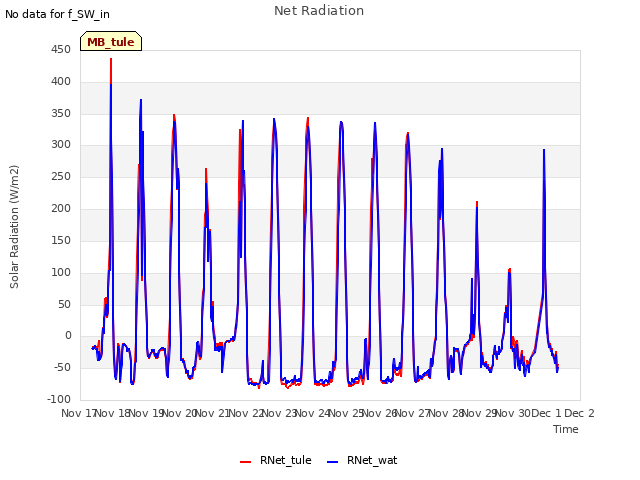Select the Net Radiation chart title
Image resolution: width=640 pixels, height=480 pixels.
(x=319, y=11)
